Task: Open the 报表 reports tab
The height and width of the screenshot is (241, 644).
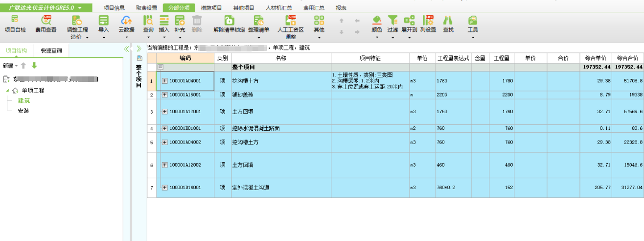Action: coord(341,8)
